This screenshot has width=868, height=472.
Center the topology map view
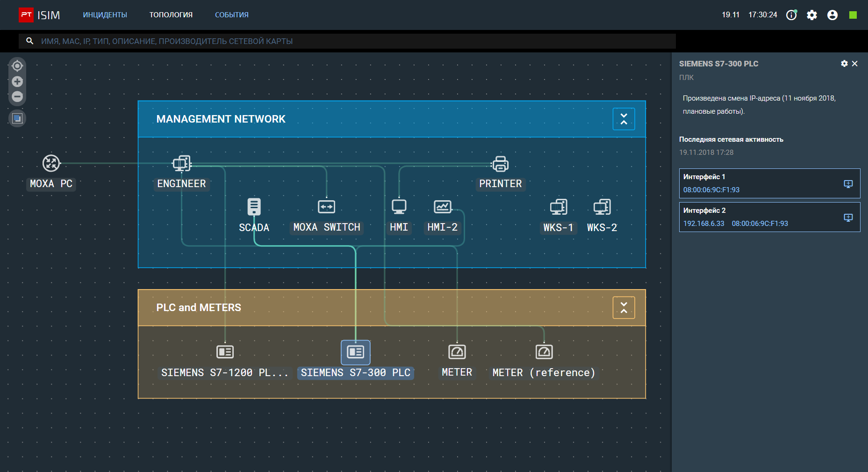click(17, 65)
